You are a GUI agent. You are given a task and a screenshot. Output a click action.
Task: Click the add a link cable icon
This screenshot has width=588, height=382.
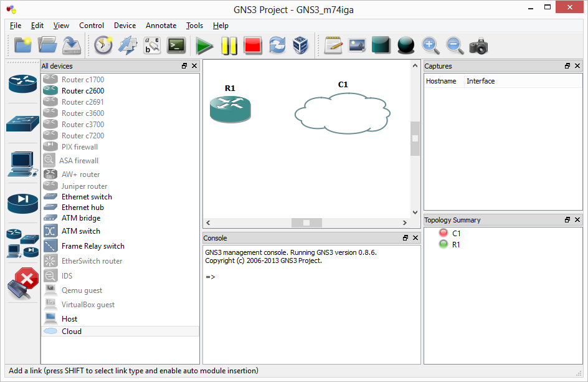click(22, 284)
